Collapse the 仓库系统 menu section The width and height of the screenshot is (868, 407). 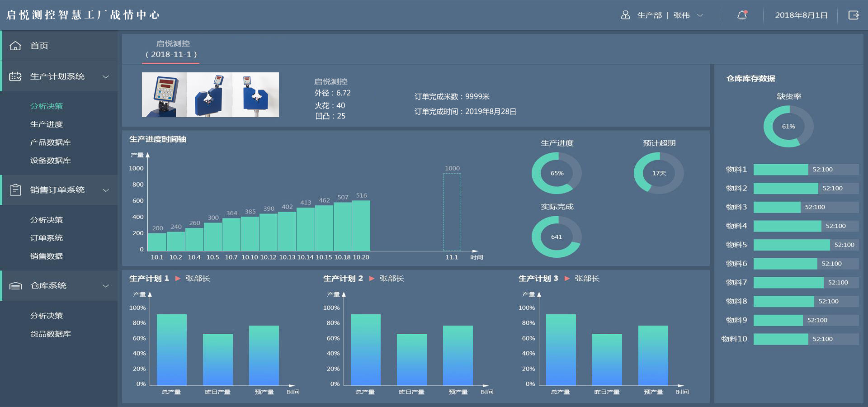[x=106, y=286]
